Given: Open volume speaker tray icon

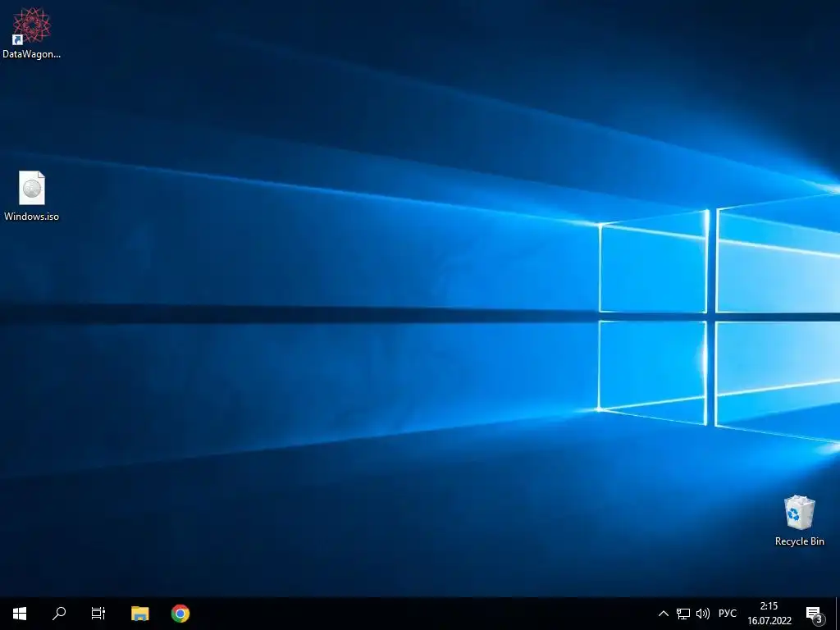Looking at the screenshot, I should point(702,614).
